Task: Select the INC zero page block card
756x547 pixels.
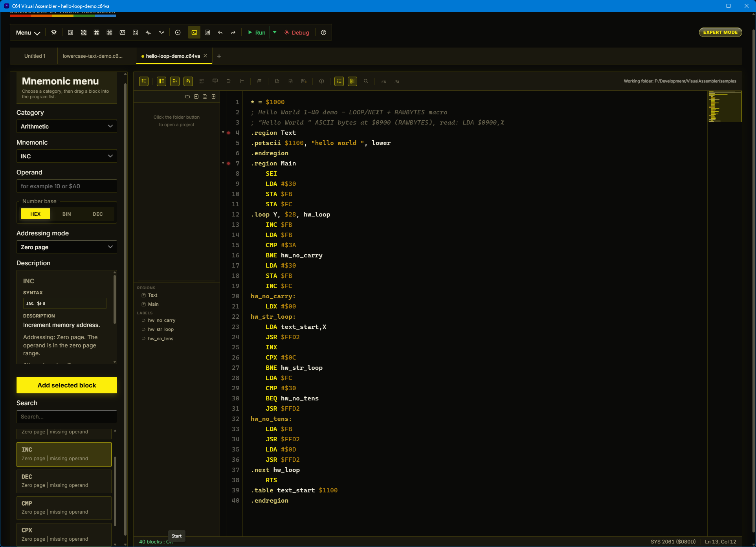Action: (x=64, y=455)
